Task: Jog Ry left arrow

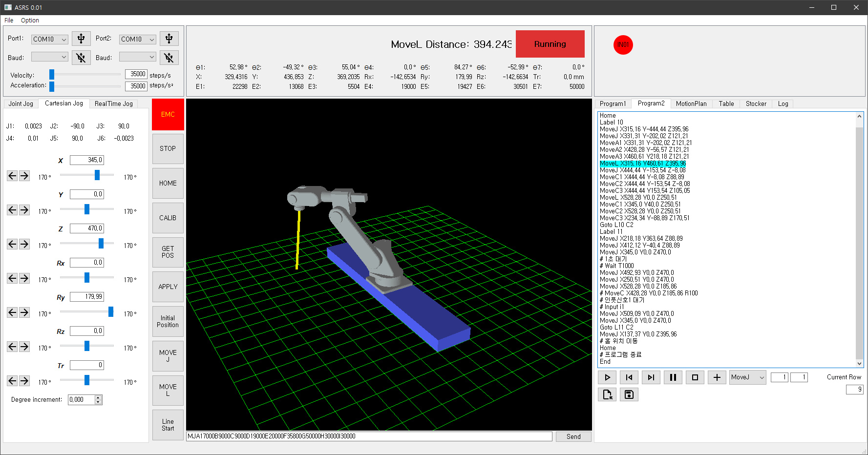Action: pos(12,312)
